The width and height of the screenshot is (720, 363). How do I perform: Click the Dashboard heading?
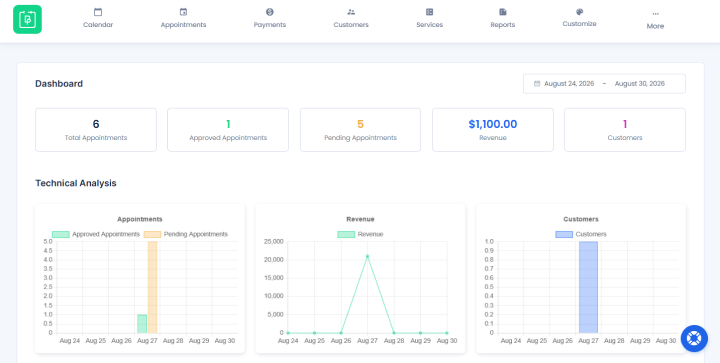(59, 84)
